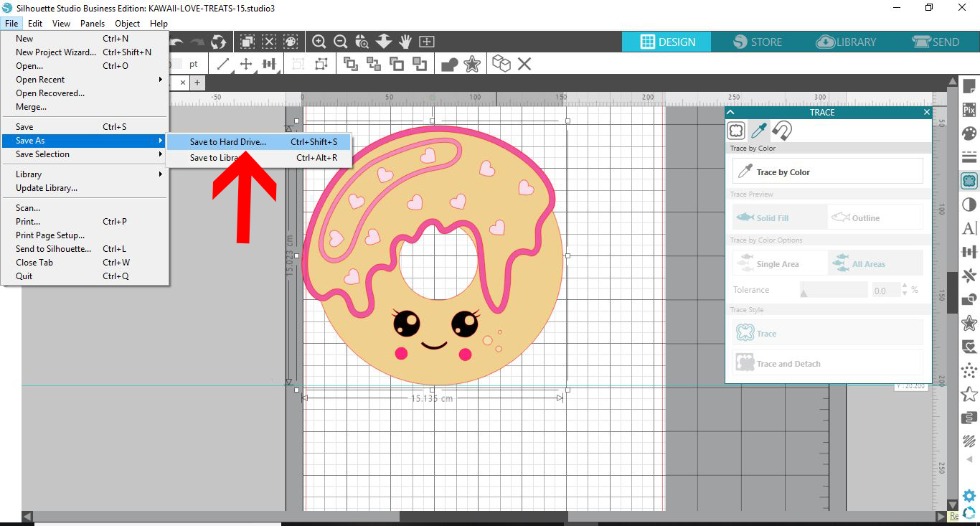Click the Tolerance slider

[x=834, y=290]
